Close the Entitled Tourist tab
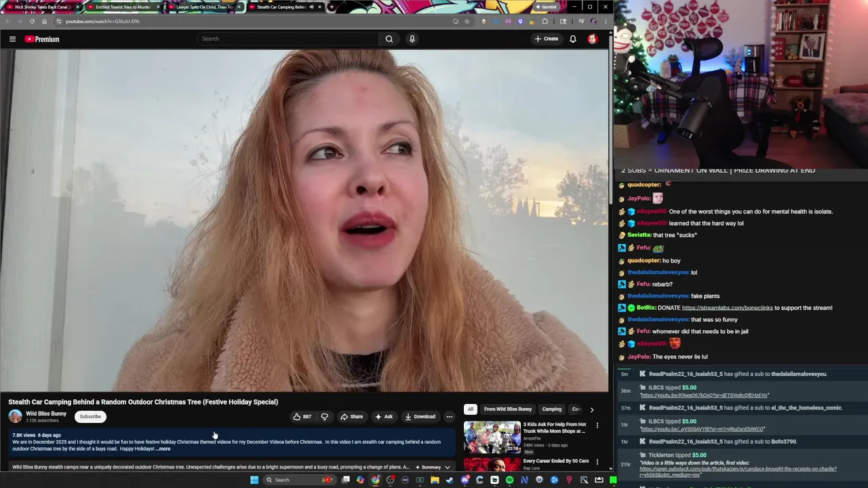The image size is (868, 488). tap(158, 7)
